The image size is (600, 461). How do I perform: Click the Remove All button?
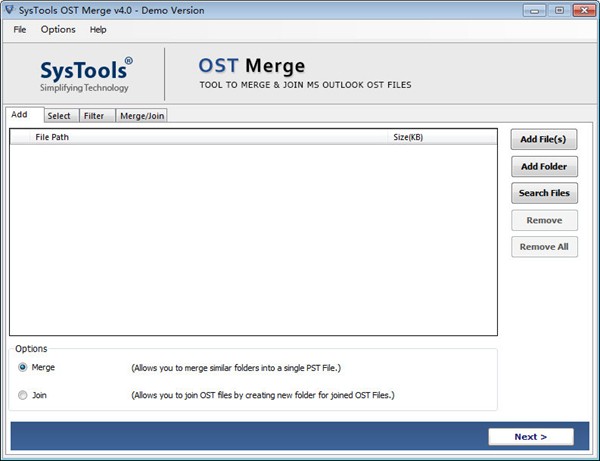coord(544,247)
